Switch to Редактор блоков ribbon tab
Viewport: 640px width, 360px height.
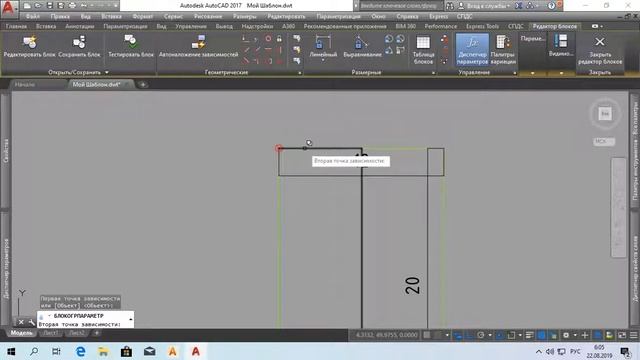click(x=554, y=26)
